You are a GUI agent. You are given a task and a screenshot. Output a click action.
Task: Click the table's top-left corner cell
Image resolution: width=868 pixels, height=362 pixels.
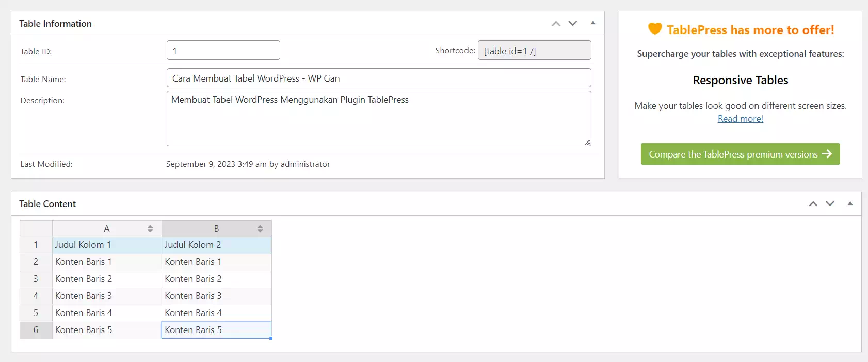[x=36, y=229]
